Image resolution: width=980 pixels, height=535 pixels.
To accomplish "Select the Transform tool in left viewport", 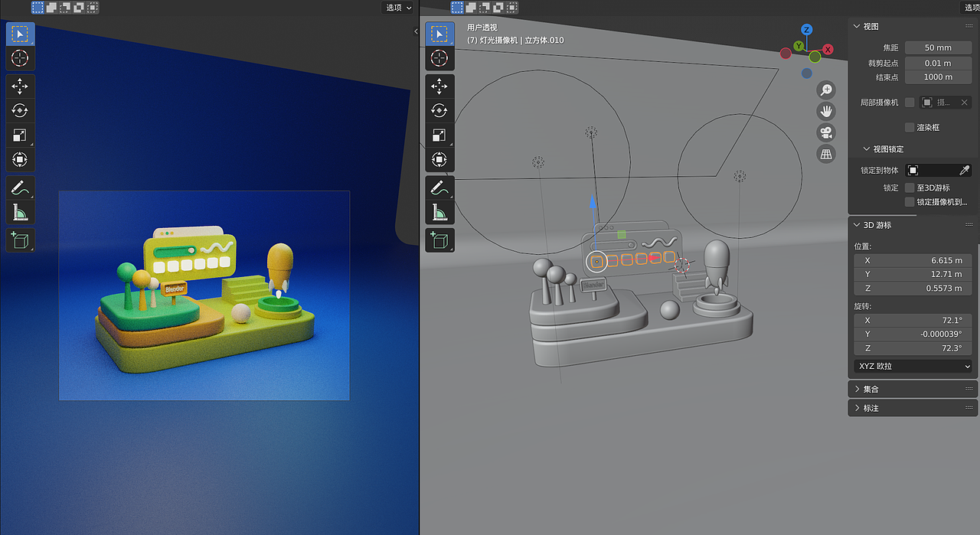I will [x=21, y=160].
